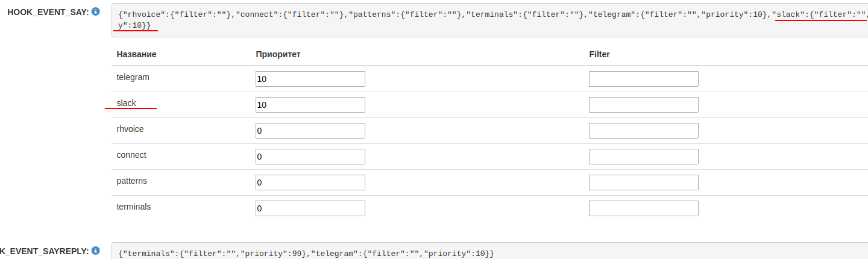The image size is (868, 259).
Task: Set focus on rhvoice priority input
Action: (x=310, y=131)
